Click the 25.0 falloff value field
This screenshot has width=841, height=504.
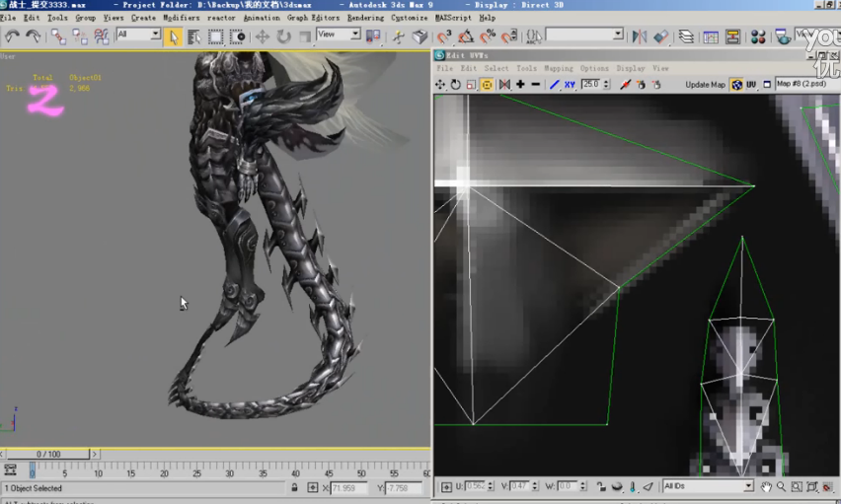coord(591,84)
